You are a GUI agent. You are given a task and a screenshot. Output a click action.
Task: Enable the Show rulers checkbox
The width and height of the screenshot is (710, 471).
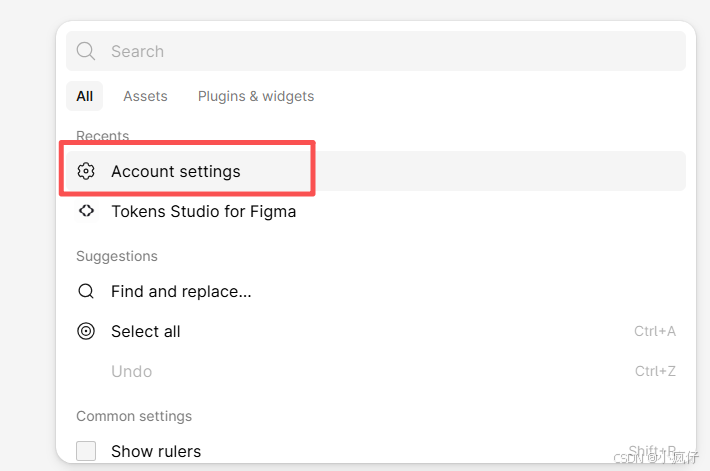pyautogui.click(x=86, y=451)
